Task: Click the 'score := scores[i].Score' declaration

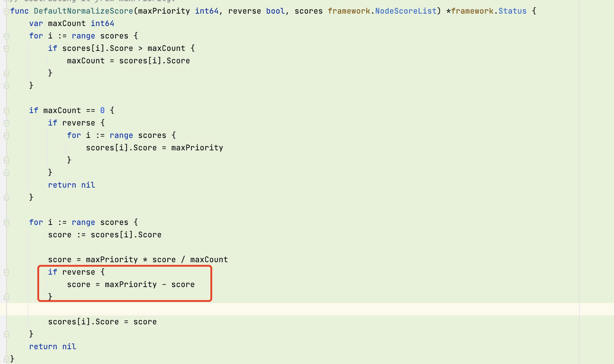Action: [x=105, y=235]
